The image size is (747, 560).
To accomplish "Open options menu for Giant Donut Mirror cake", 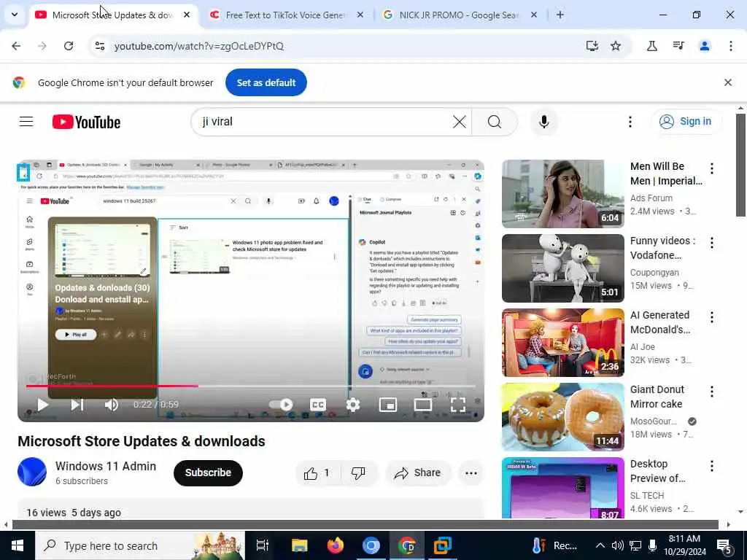I will click(x=712, y=392).
